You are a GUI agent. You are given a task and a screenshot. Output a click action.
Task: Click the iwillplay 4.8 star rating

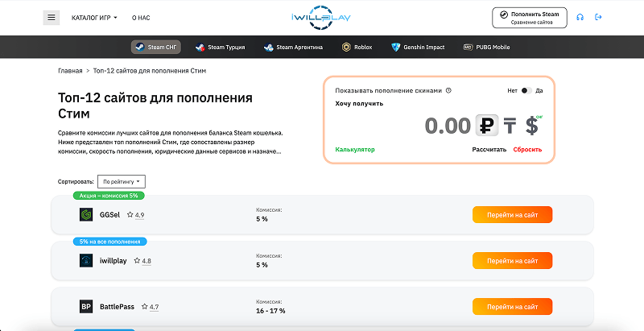[142, 261]
